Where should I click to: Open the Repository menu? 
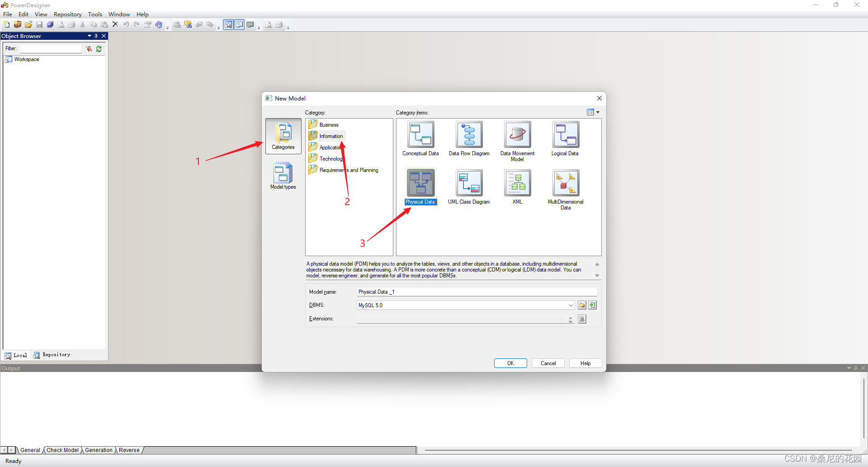pyautogui.click(x=67, y=14)
